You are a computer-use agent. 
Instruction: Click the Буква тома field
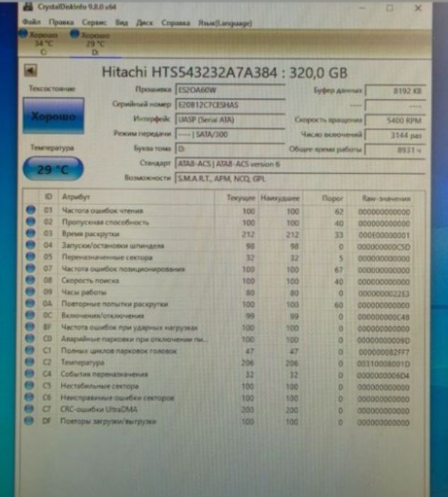(x=230, y=148)
